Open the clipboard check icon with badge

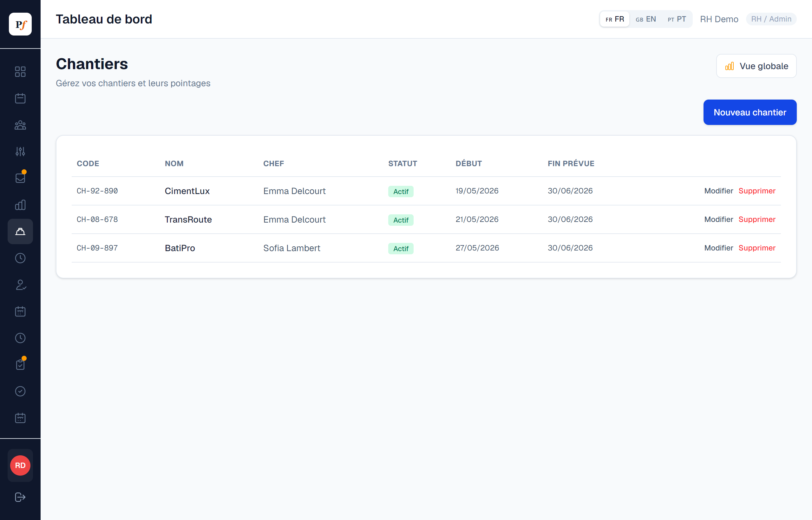(x=20, y=364)
